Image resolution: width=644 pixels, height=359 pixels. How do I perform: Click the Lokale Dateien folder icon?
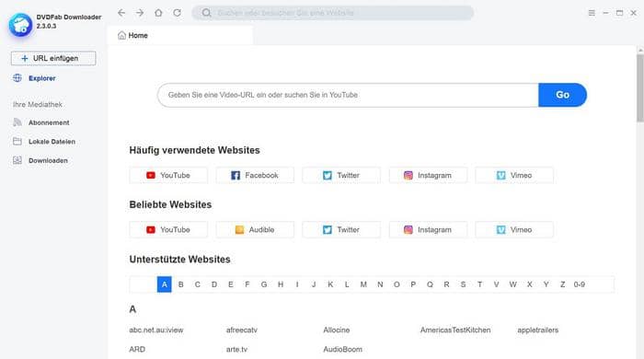(17, 142)
